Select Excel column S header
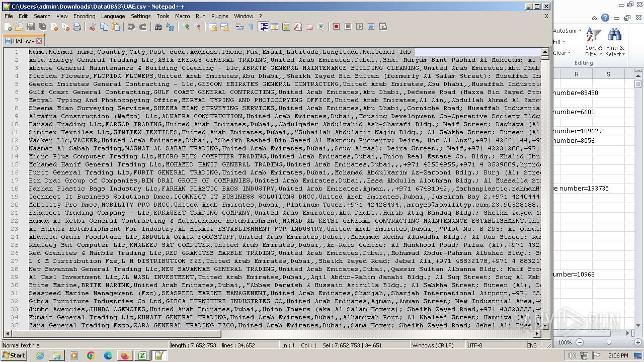This screenshot has width=644, height=362. click(x=608, y=74)
